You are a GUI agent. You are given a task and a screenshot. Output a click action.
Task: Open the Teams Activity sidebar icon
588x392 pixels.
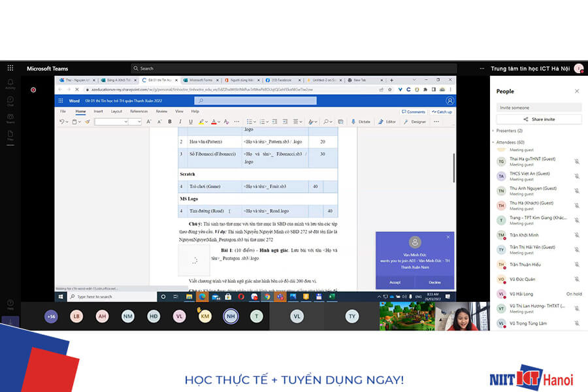(x=10, y=83)
